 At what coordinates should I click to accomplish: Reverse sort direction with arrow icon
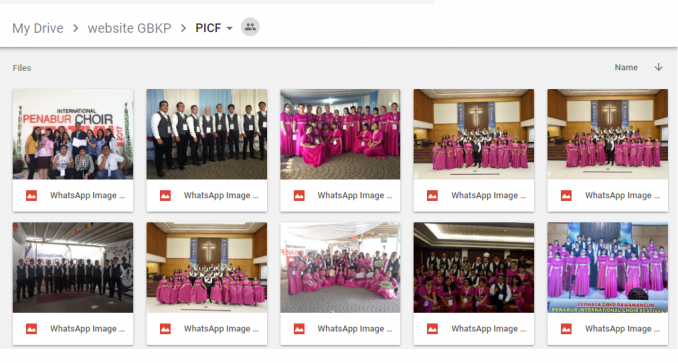(658, 67)
